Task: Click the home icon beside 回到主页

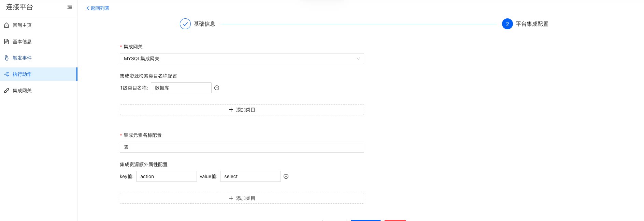Action: pyautogui.click(x=6, y=25)
